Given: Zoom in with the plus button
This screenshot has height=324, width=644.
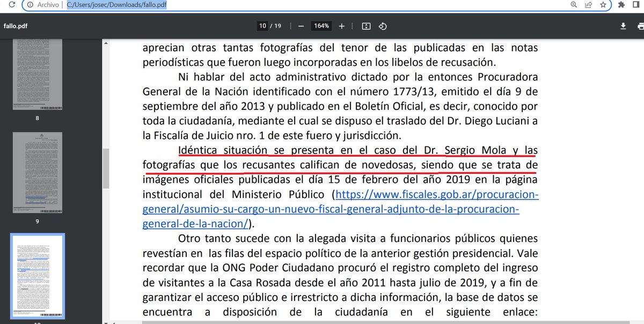Looking at the screenshot, I should click(x=342, y=26).
